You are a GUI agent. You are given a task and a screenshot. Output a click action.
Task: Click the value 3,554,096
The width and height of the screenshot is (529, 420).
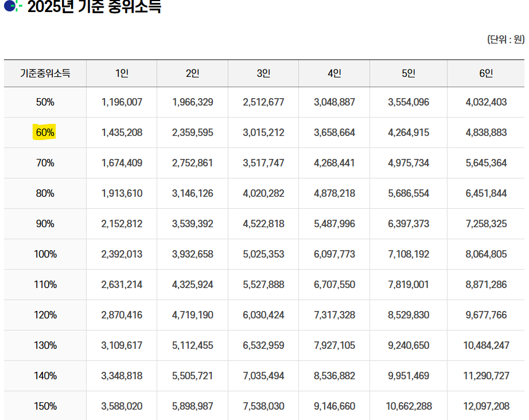click(409, 102)
